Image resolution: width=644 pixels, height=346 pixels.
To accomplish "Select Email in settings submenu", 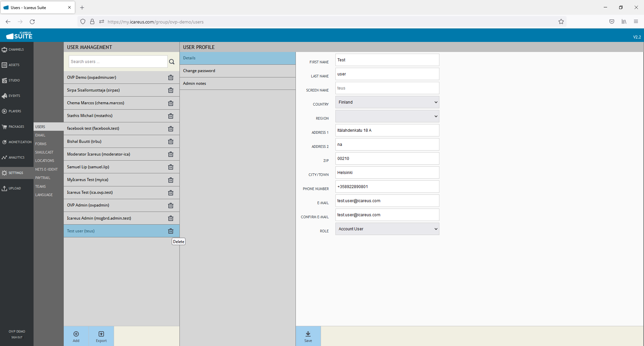I will (40, 135).
